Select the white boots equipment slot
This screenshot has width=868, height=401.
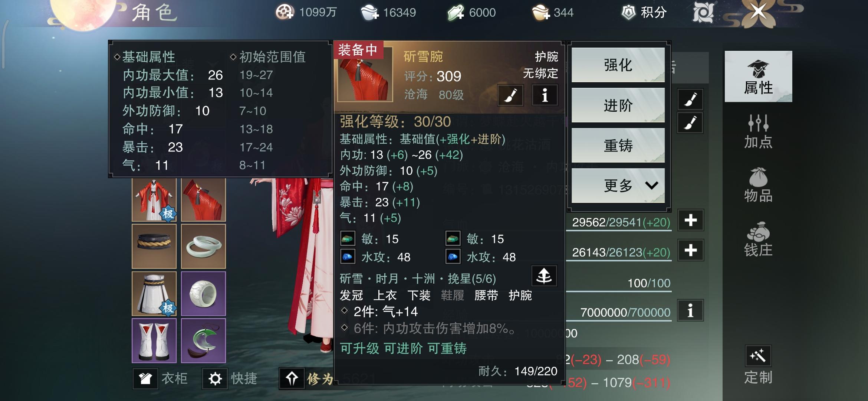coord(154,340)
